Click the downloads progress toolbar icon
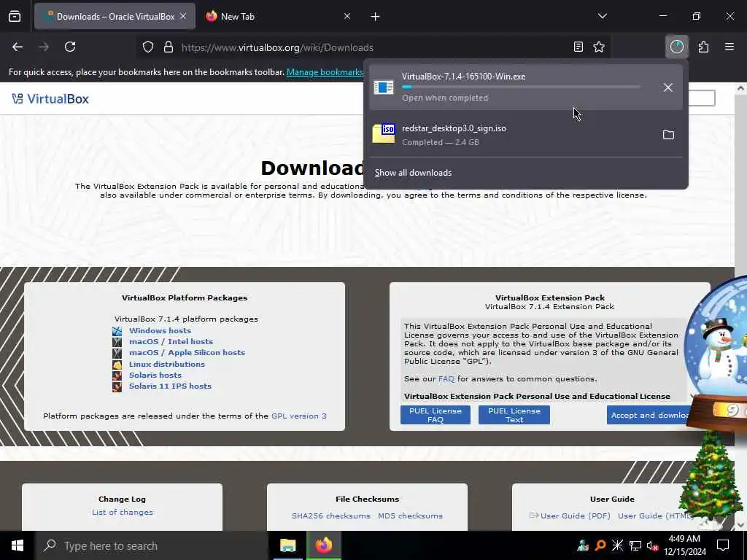This screenshot has width=747, height=560. coord(676,47)
